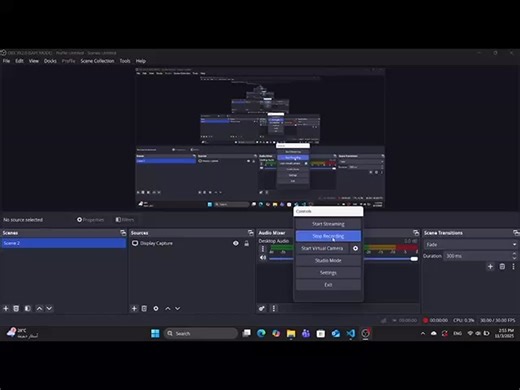
Task: Open Advanced Audio Properties gear in the Audio Mixer
Action: (262, 308)
